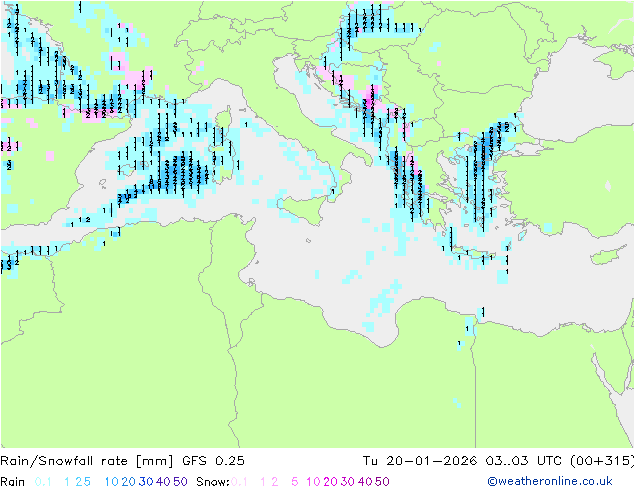Click the "Rain" legend label
634x490 pixels.
(13, 482)
